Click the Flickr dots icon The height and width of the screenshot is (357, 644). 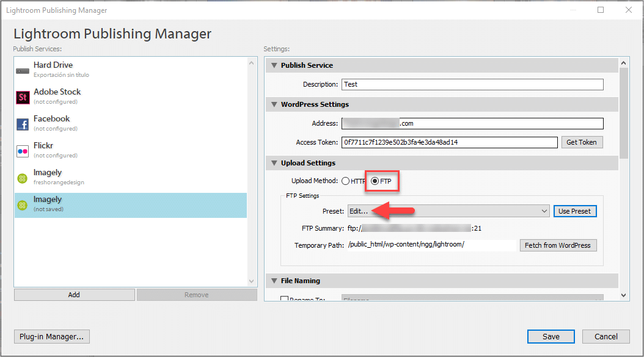pos(23,151)
